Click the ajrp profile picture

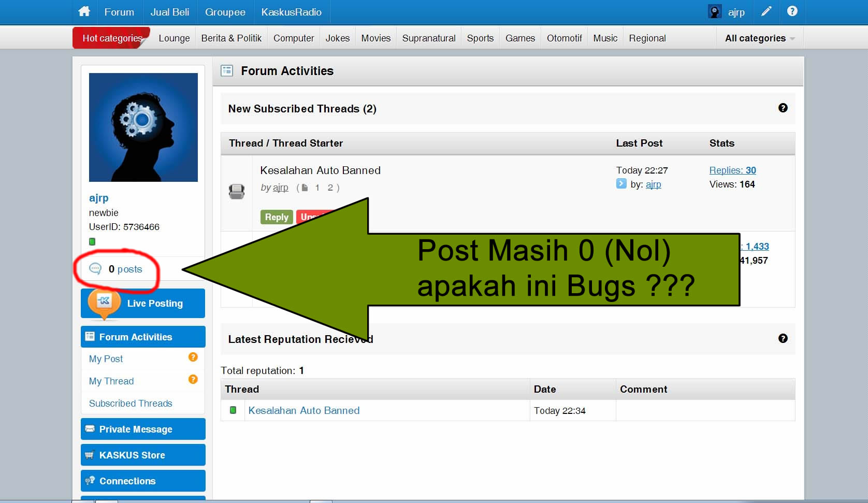[143, 127]
